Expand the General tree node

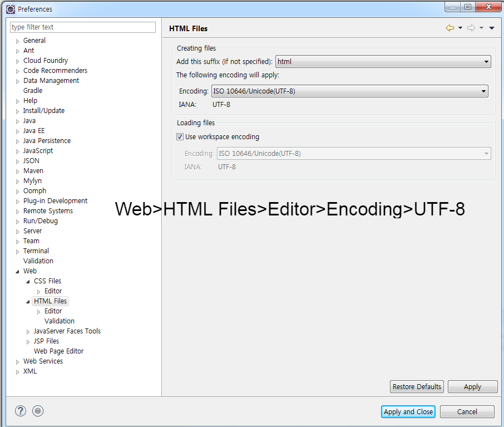pos(17,41)
